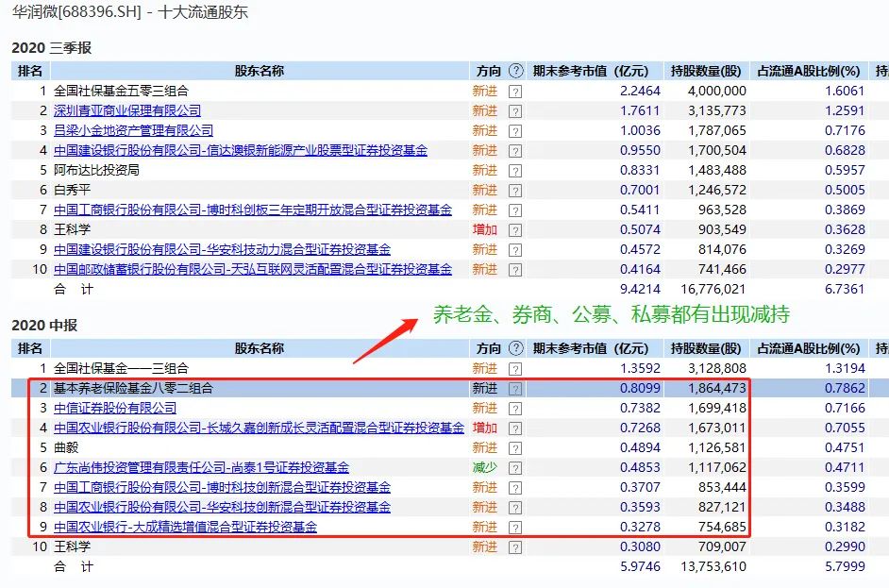Viewport: 889px width, 588px height.
Task: Click help icon in 信达澳银新能源产业 fund row
Action: pyautogui.click(x=514, y=151)
